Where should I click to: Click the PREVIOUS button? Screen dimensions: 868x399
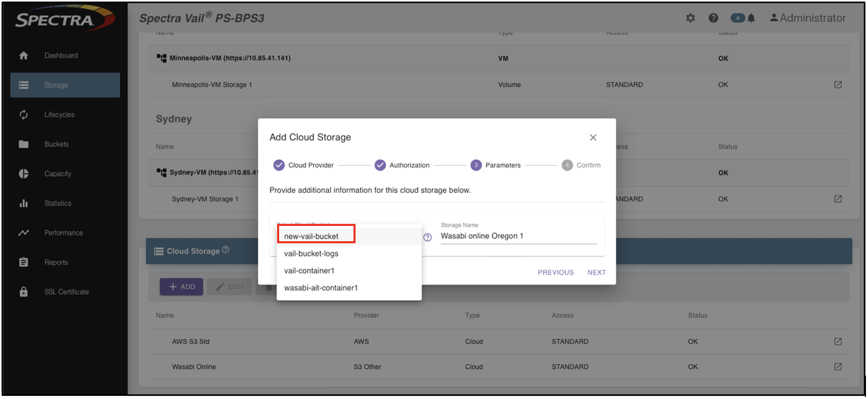point(556,272)
